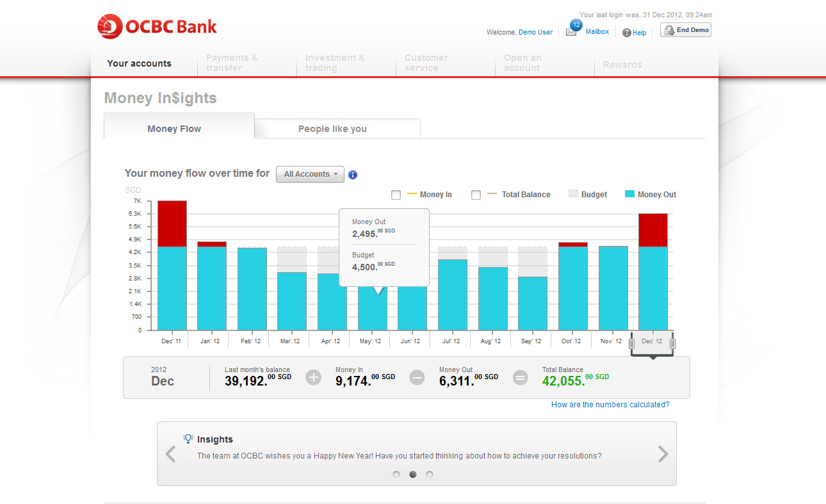Click the Help question mark icon

click(627, 33)
